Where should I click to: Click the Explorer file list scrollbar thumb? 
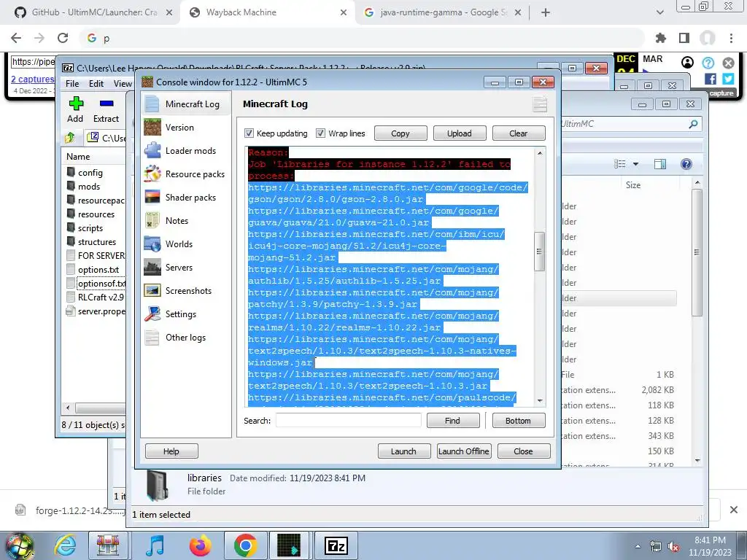[x=697, y=252]
